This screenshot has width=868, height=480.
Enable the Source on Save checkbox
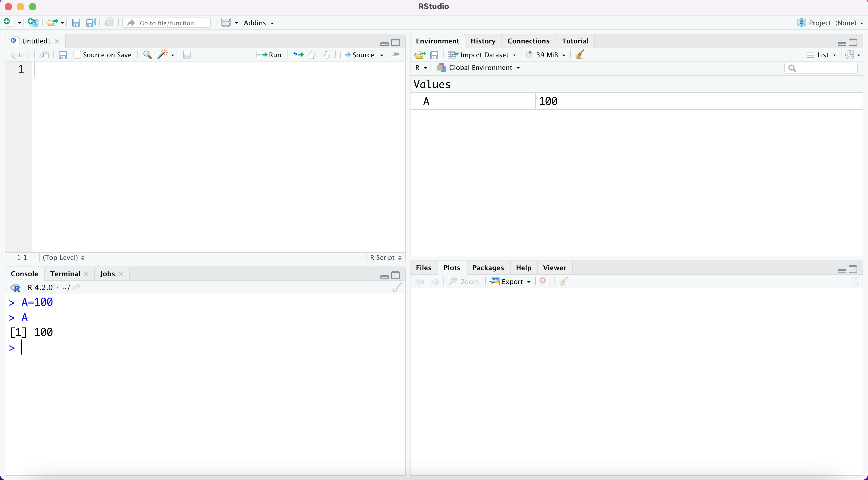[77, 55]
